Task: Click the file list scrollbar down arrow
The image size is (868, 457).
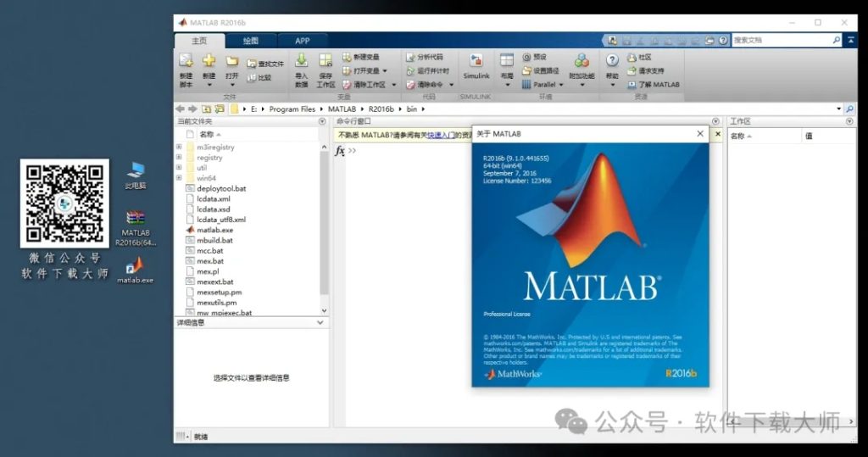Action: point(324,311)
